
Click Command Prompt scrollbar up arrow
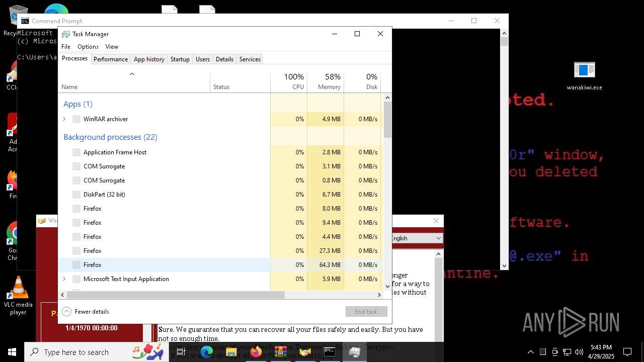click(x=504, y=33)
